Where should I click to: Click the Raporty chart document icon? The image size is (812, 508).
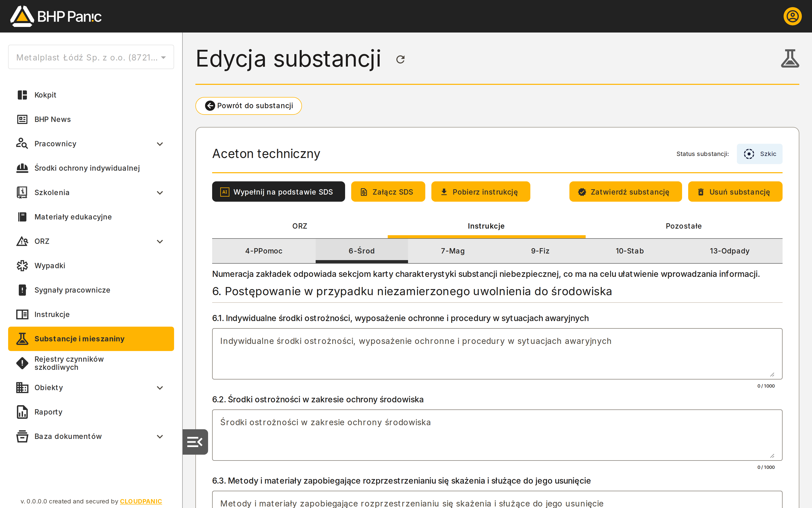pos(22,412)
